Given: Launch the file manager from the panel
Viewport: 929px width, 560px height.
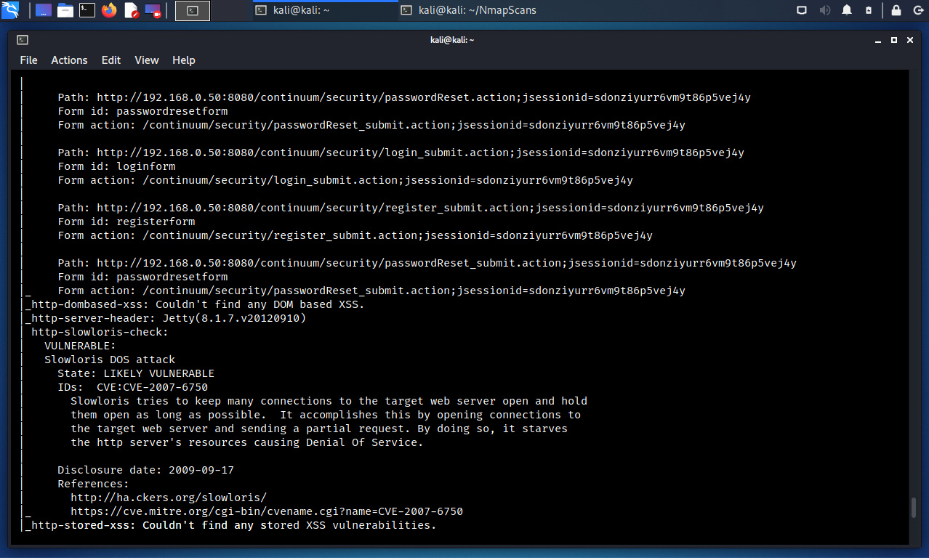Looking at the screenshot, I should click(x=65, y=10).
